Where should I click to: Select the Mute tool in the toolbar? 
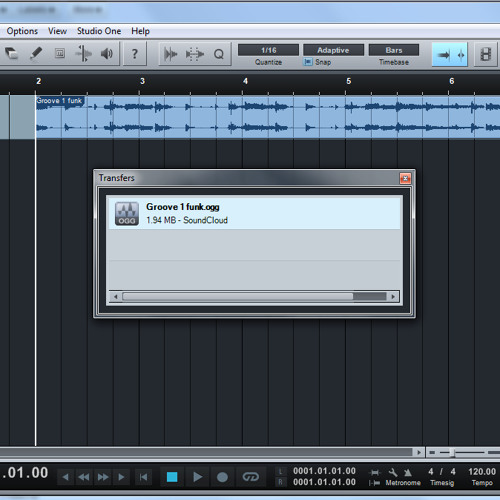click(60, 53)
